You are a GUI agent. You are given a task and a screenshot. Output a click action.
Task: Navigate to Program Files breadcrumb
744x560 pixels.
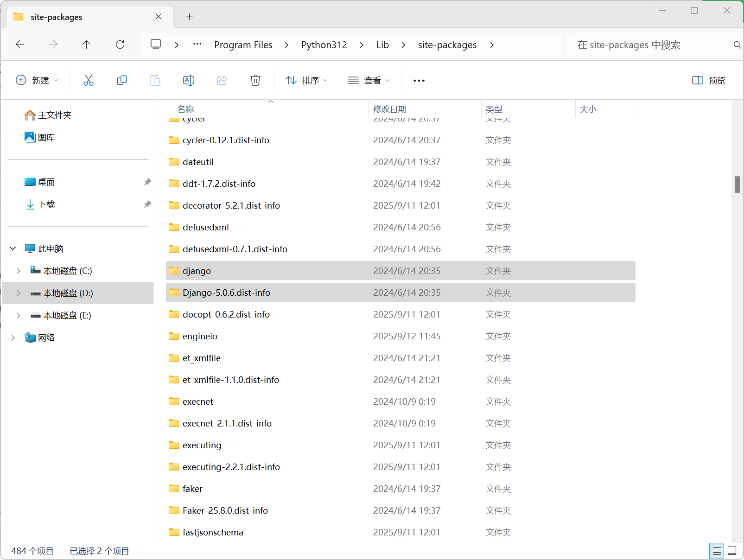click(243, 45)
